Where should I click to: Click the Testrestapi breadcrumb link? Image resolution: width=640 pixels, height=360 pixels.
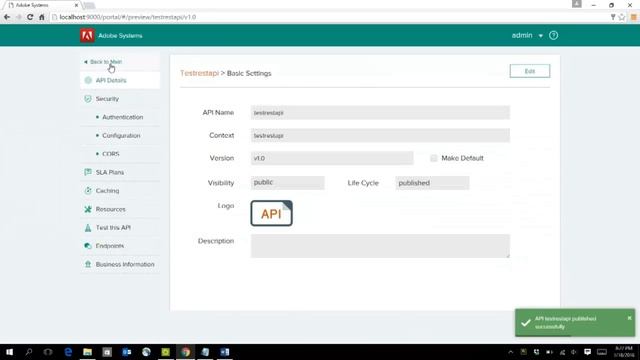pyautogui.click(x=199, y=73)
